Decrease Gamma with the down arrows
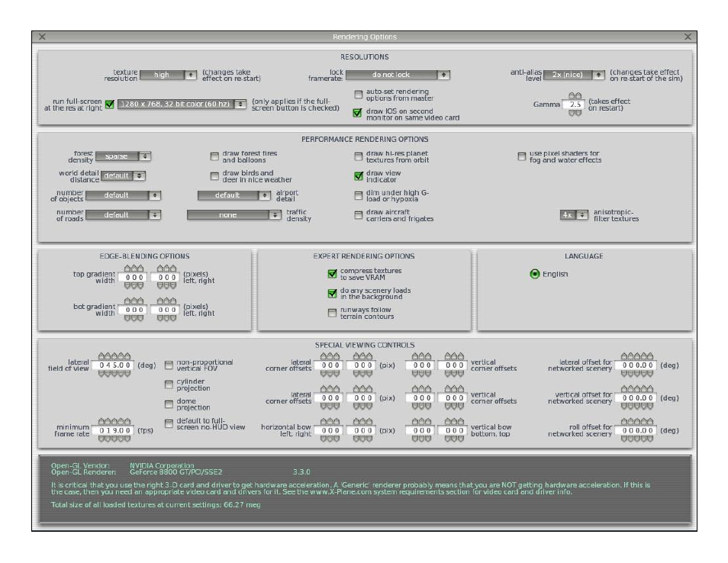 [575, 113]
